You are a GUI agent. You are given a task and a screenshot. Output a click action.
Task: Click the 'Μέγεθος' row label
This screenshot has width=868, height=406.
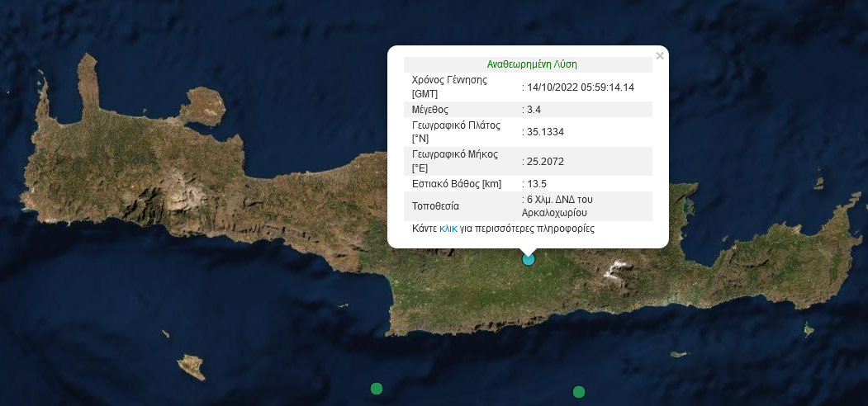tap(431, 109)
